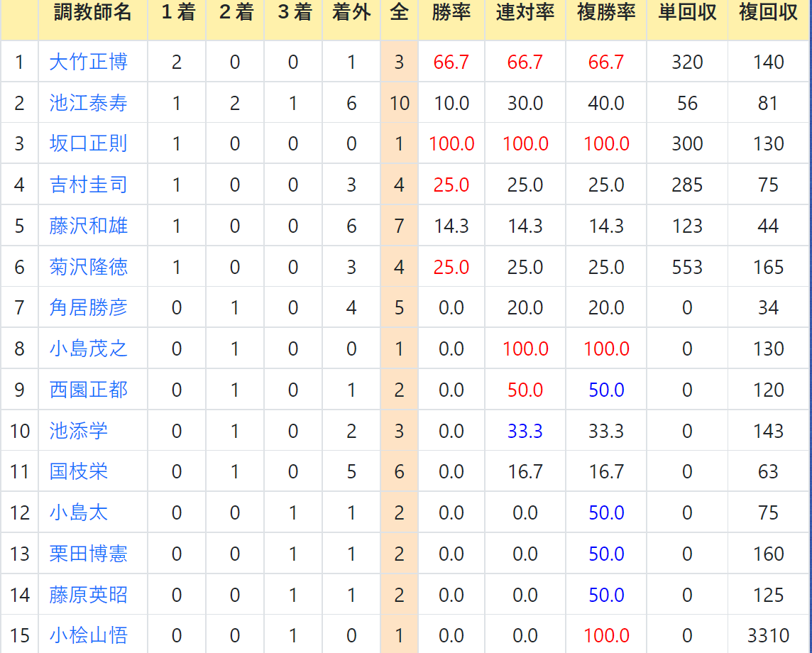Viewport: 812px width, 653px height.
Task: Select the 33.3 連対率 in blue for 池添学
Action: (x=525, y=431)
